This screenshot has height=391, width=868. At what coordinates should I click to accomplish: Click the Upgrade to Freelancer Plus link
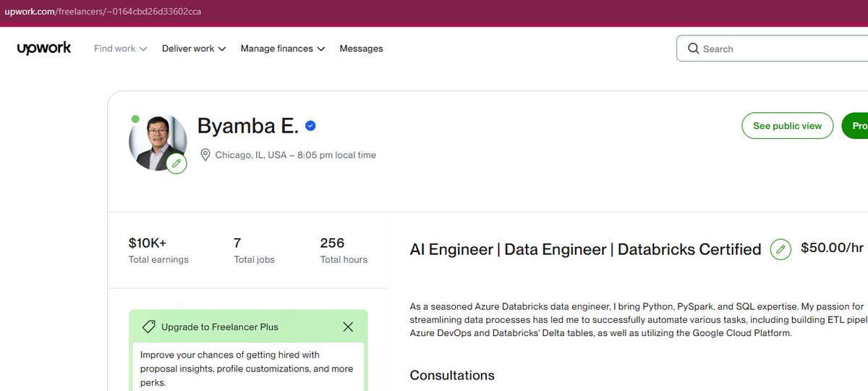[220, 327]
